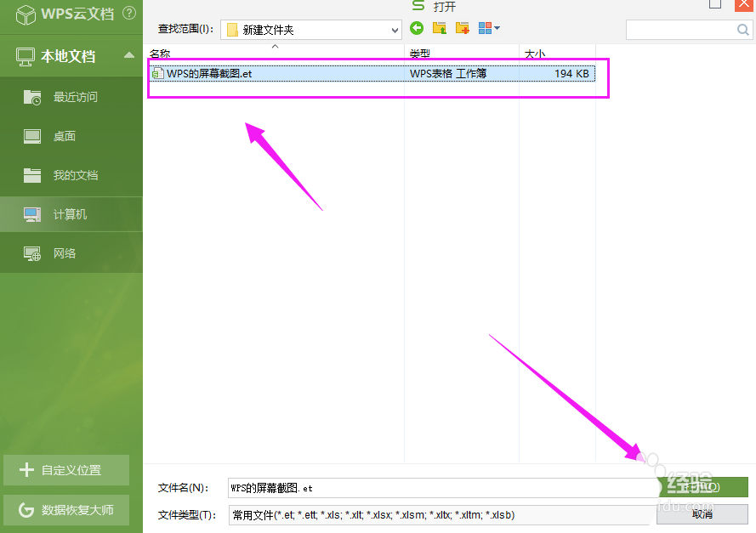The width and height of the screenshot is (756, 533).
Task: Select 计算机 in the sidebar
Action: point(71,214)
